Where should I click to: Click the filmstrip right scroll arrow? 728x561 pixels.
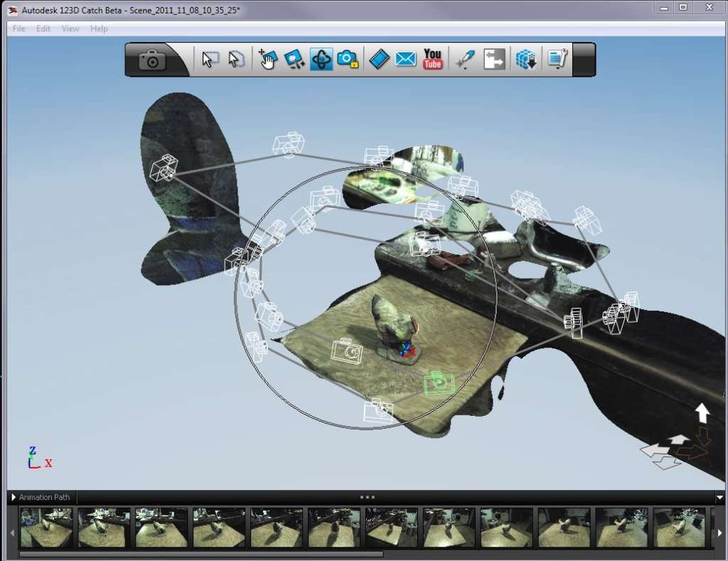[720, 533]
